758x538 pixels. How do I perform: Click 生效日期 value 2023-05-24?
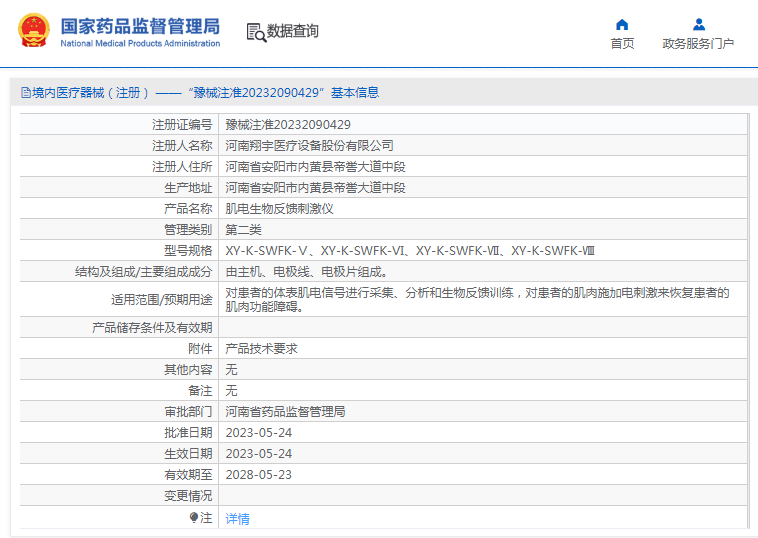click(259, 454)
